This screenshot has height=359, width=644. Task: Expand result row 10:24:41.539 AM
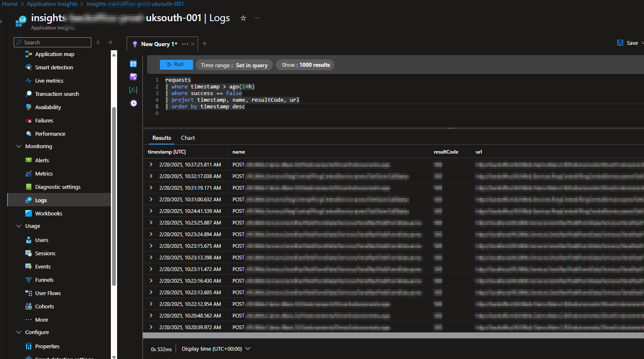151,211
